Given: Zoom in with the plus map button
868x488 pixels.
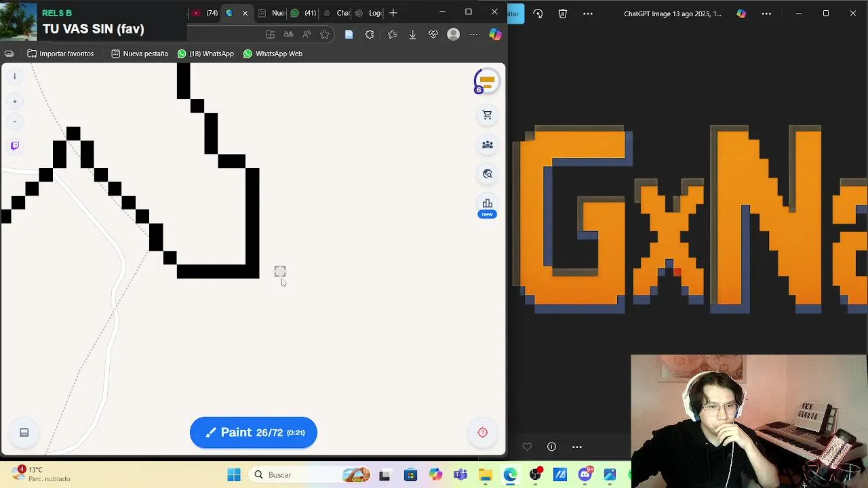Looking at the screenshot, I should click(14, 102).
